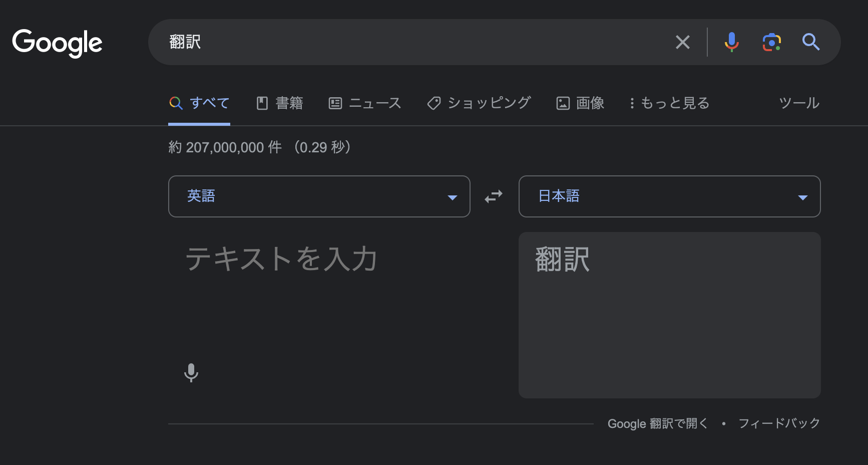Click the magnifying glass to search
This screenshot has height=465, width=868.
[811, 42]
